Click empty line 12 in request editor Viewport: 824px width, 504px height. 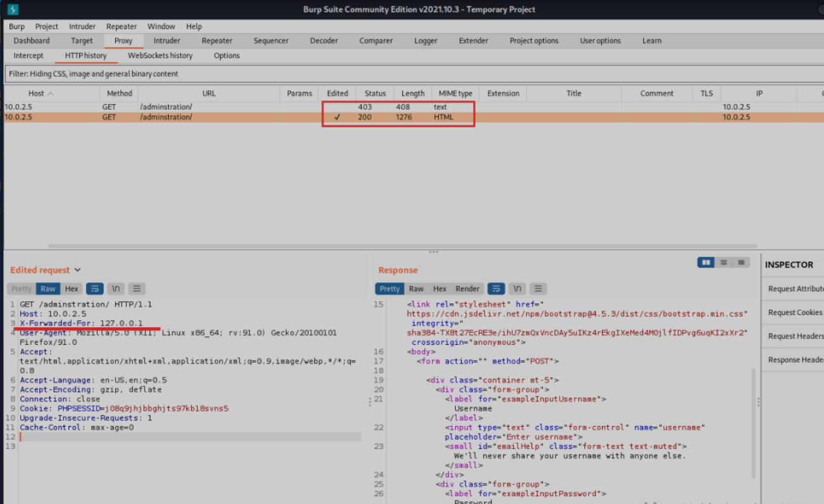tap(190, 437)
